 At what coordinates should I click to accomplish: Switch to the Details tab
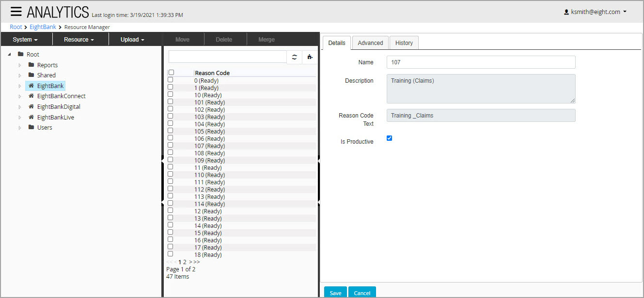pyautogui.click(x=337, y=43)
